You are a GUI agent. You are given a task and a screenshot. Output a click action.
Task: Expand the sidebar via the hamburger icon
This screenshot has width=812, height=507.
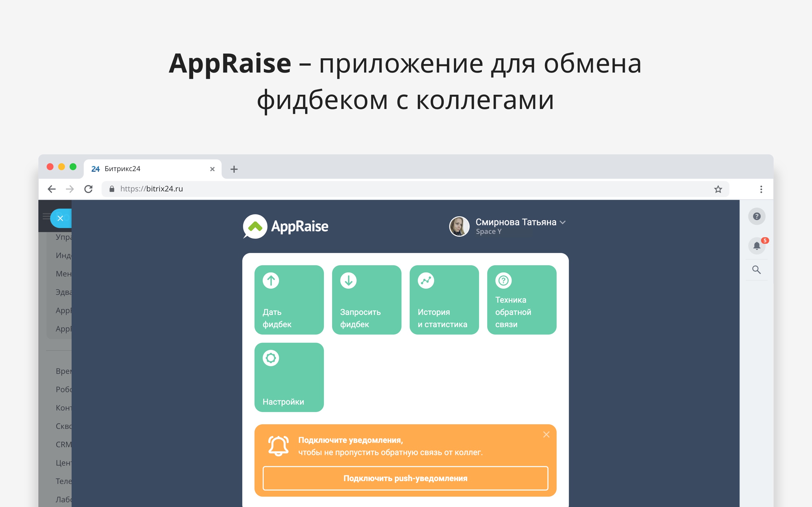pyautogui.click(x=46, y=217)
